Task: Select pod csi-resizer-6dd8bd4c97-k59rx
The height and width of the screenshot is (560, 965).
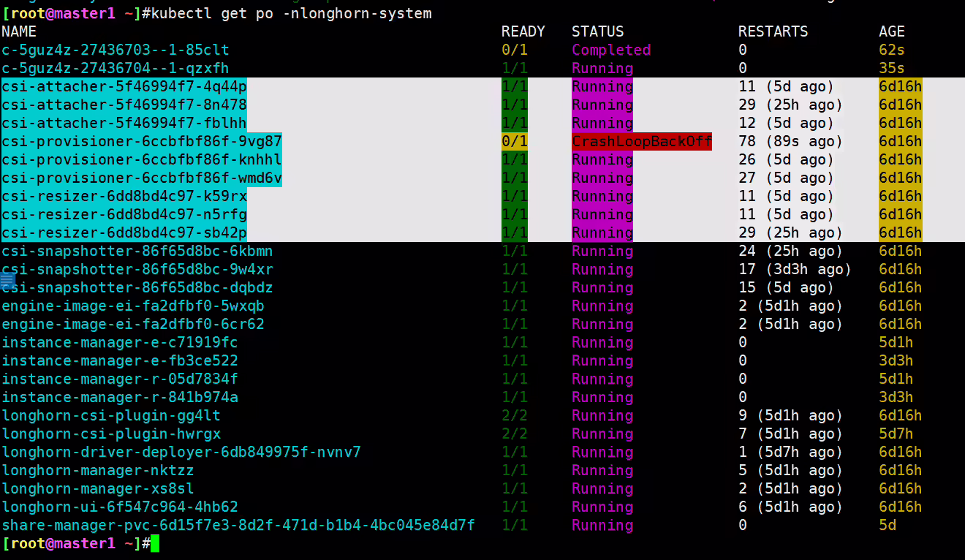Action: click(x=124, y=196)
